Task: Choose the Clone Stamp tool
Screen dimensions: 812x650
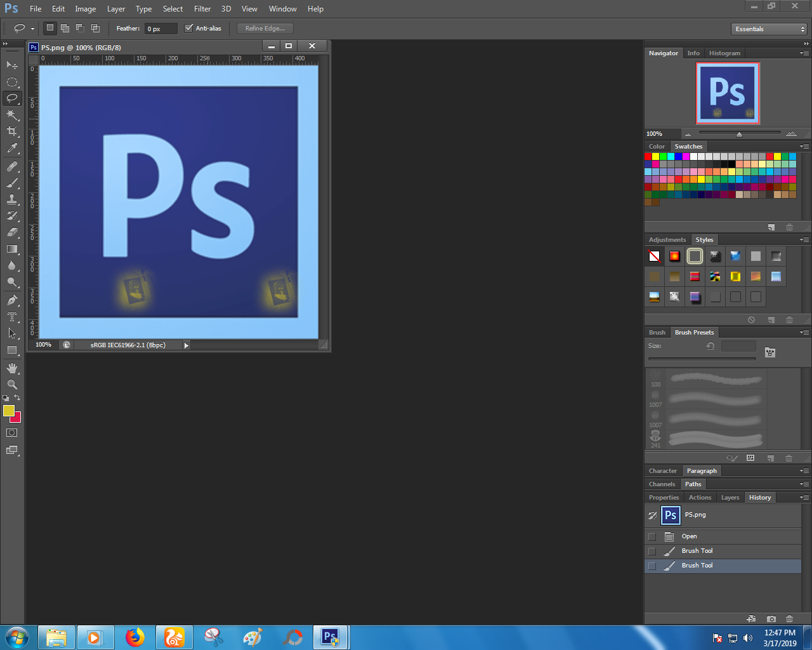Action: pyautogui.click(x=12, y=199)
